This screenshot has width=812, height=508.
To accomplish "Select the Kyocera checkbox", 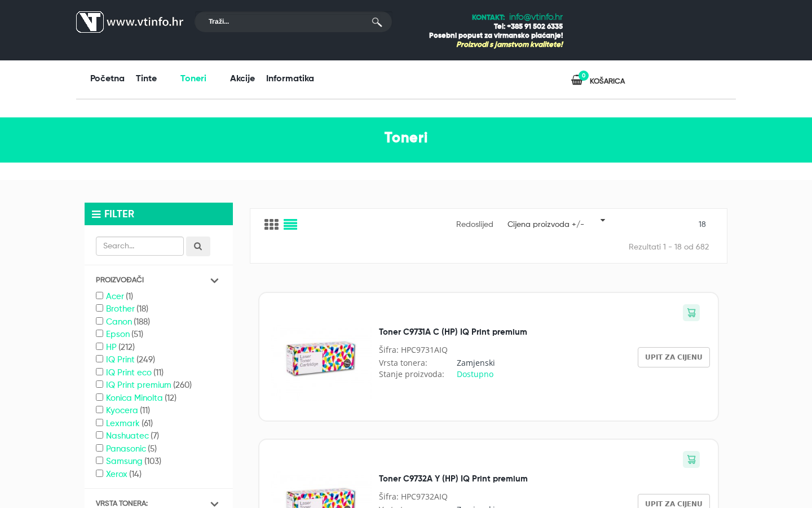I will (x=99, y=410).
